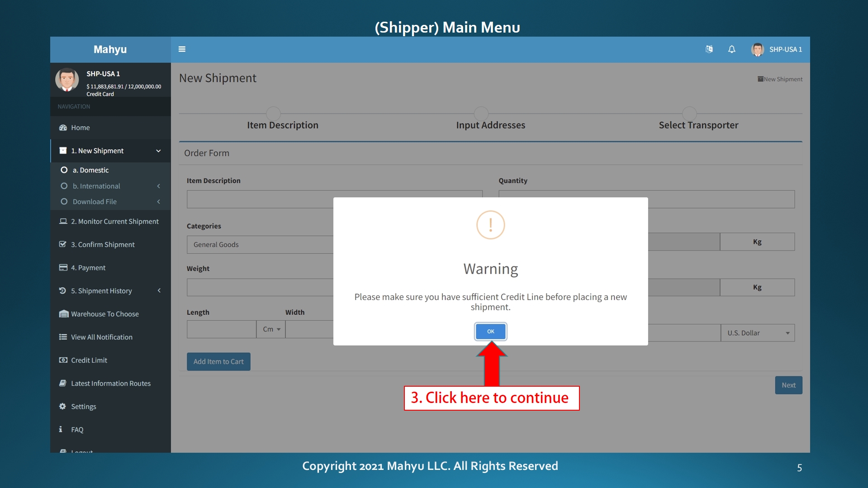The image size is (868, 488).
Task: Click the history clock icon for Shipment History
Action: coord(63,291)
